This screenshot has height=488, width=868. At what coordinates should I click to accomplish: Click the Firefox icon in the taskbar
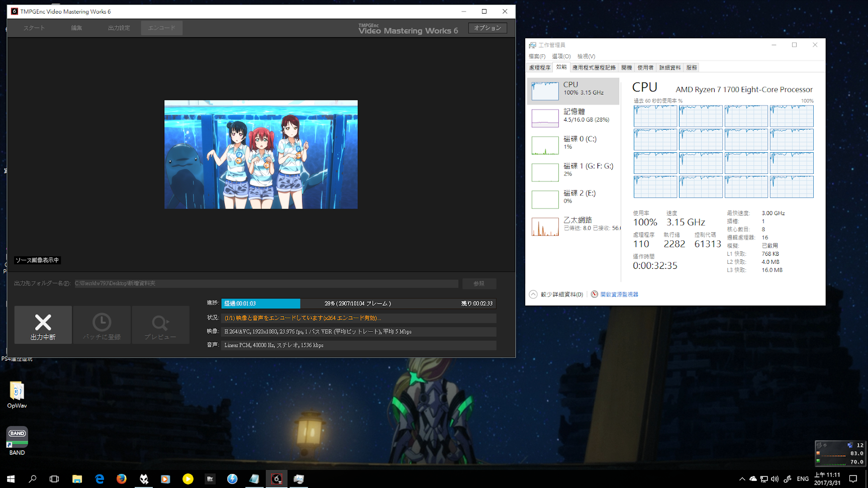[x=122, y=479]
